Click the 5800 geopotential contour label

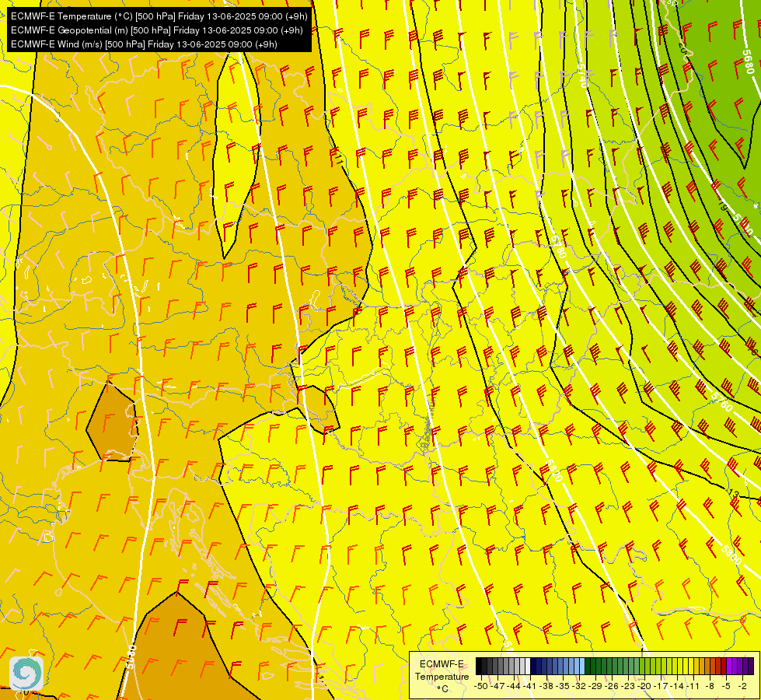(x=731, y=555)
